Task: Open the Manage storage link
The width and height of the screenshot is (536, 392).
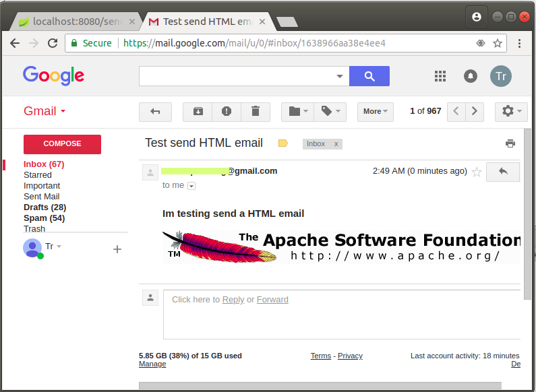Action: click(x=152, y=364)
